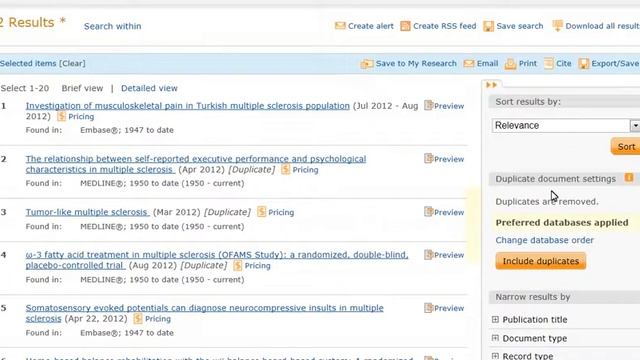Screen dimensions: 640x360
Task: Click the Preview icon for the Turkish musculoskeletal pain result
Action: coord(428,105)
